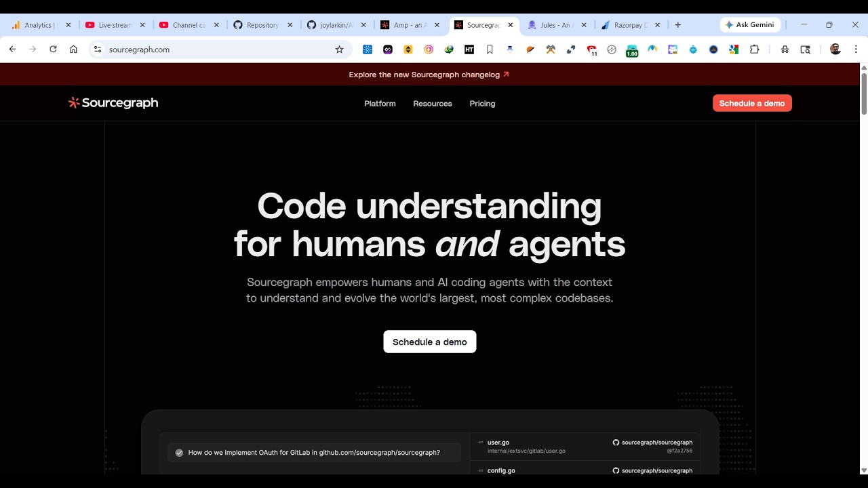Switch to the Razorpay tab
This screenshot has width=868, height=488.
tap(630, 25)
